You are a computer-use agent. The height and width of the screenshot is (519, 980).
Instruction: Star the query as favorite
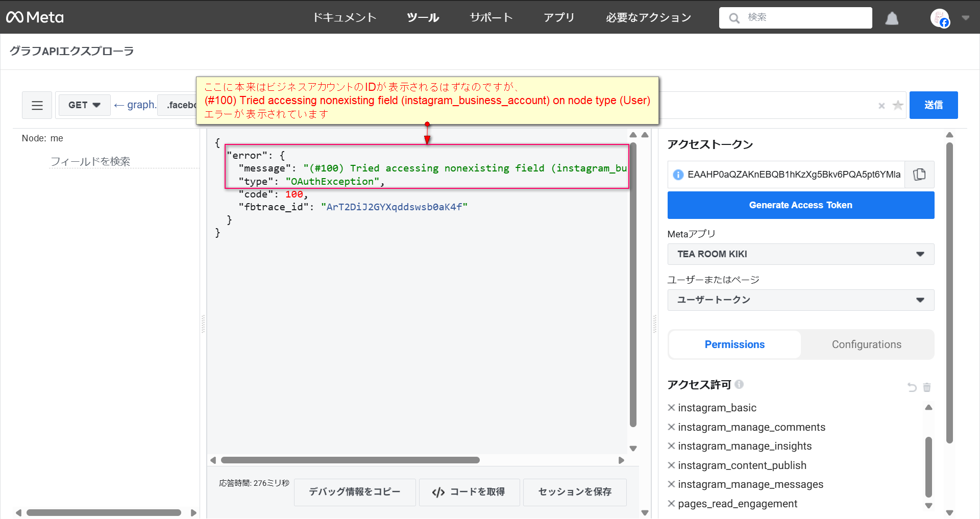click(898, 106)
